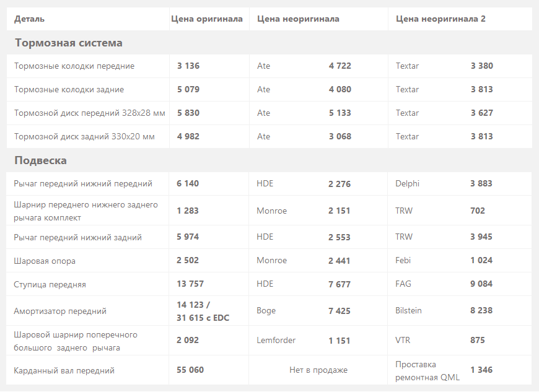The width and height of the screenshot is (539, 392).
Task: Click the 'Цена неоригинала' column header
Action: tap(298, 19)
